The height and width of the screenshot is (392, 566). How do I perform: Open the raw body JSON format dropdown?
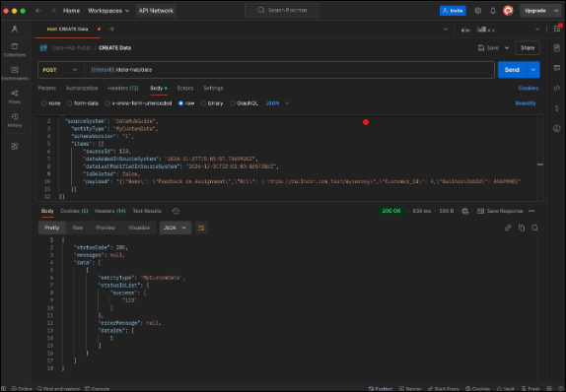point(277,103)
